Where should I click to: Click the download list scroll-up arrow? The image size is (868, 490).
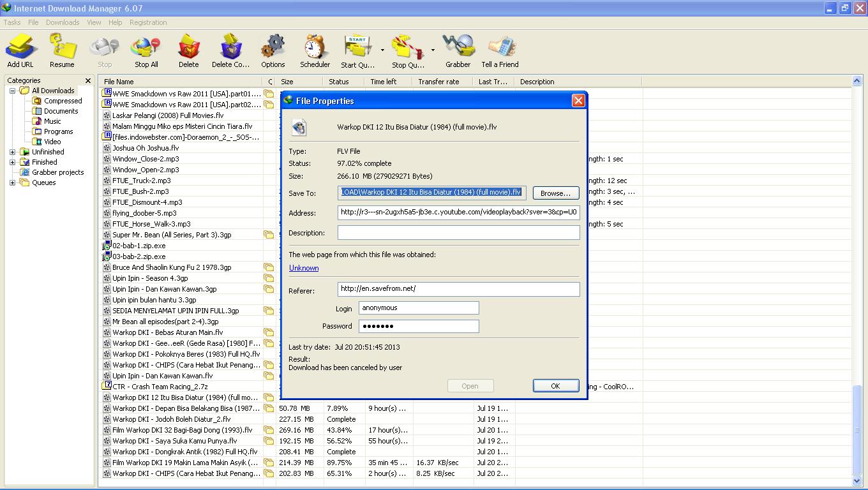857,81
